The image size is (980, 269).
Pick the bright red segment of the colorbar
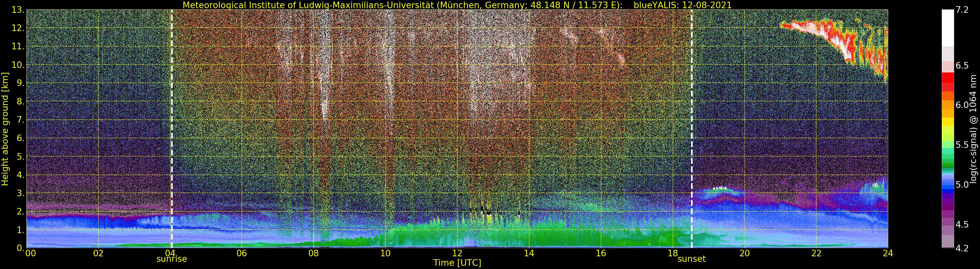coord(948,77)
